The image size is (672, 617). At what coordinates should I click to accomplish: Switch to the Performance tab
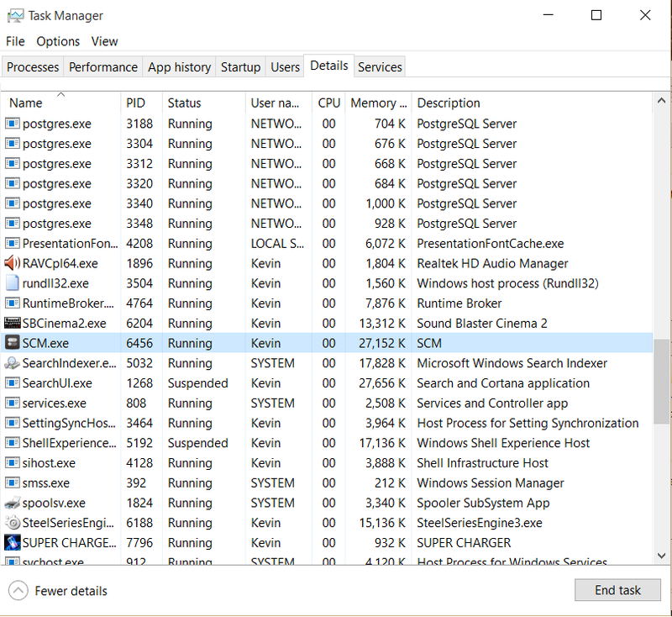click(x=103, y=67)
